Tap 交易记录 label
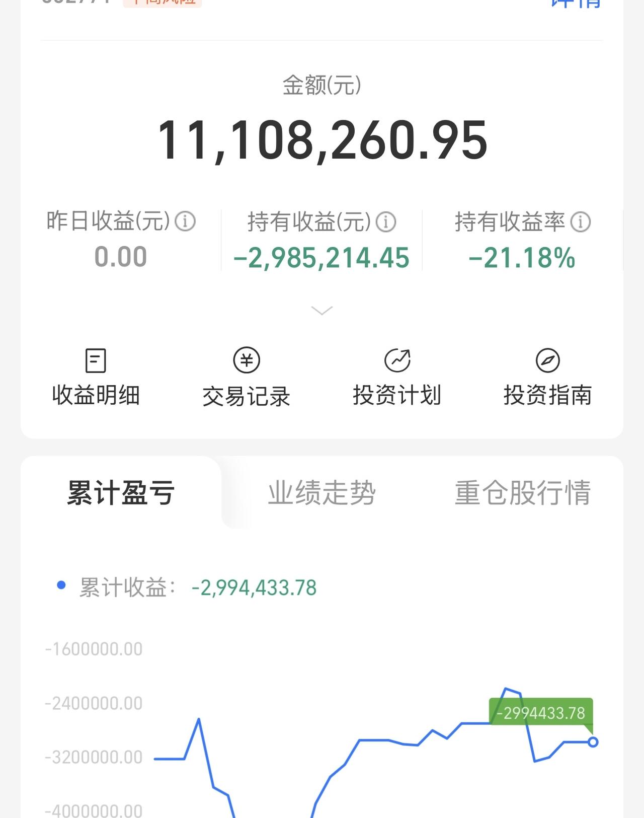This screenshot has width=644, height=818. (x=247, y=396)
